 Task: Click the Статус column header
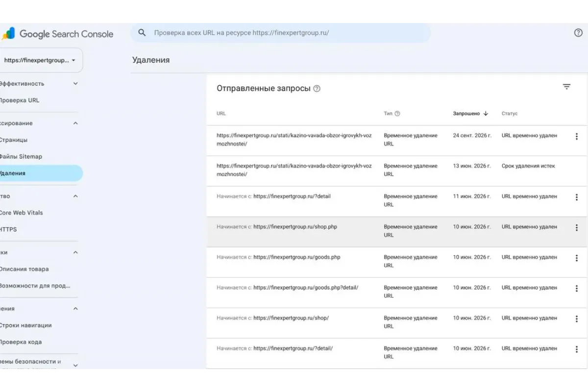point(510,114)
